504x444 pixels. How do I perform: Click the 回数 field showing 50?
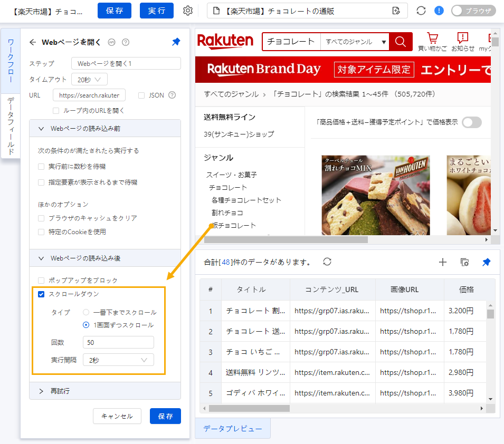point(118,342)
